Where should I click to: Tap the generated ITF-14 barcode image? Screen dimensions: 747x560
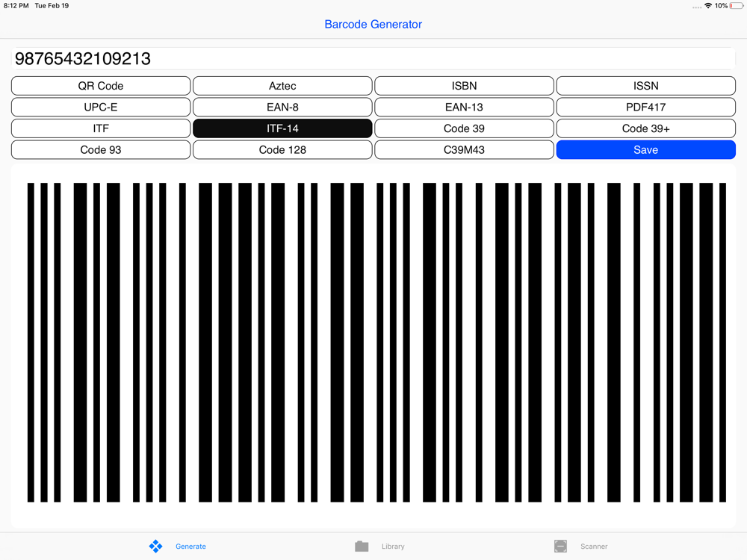(x=376, y=343)
